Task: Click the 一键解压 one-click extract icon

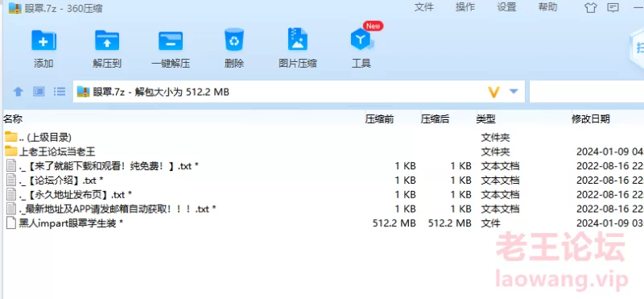Action: coord(171,41)
